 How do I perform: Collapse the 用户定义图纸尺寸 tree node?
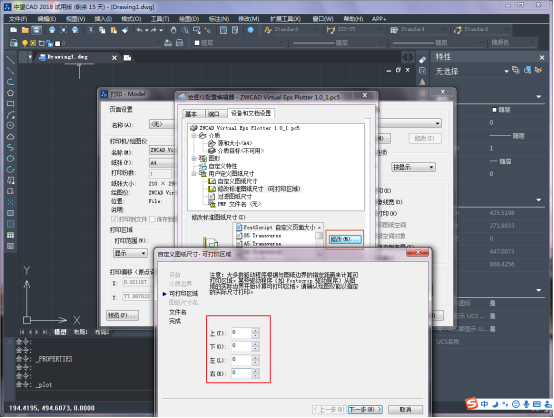click(194, 173)
